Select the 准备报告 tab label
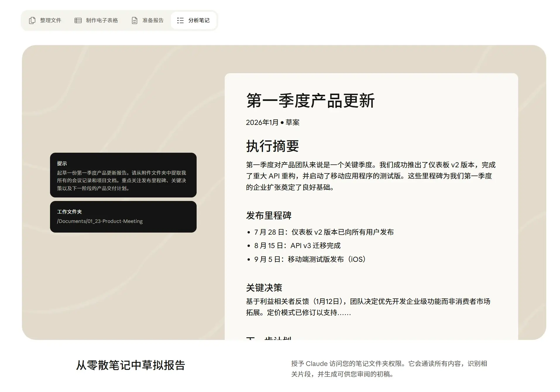This screenshot has width=560, height=392. pos(153,20)
